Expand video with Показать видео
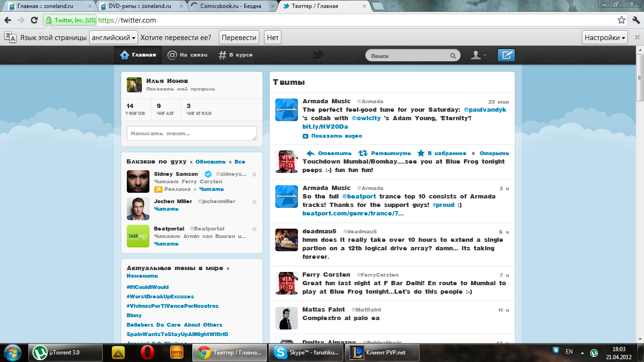Image resolution: width=644 pixels, height=362 pixels. tap(332, 136)
